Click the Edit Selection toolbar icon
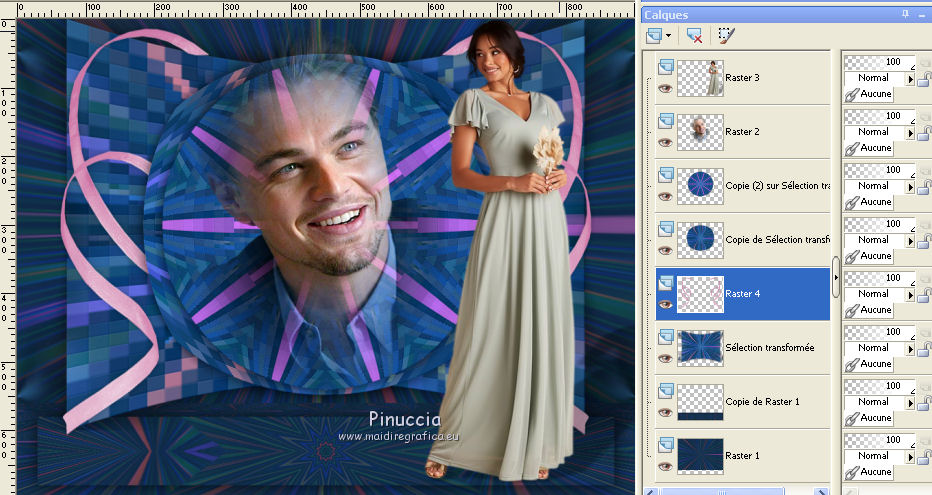 pos(726,36)
